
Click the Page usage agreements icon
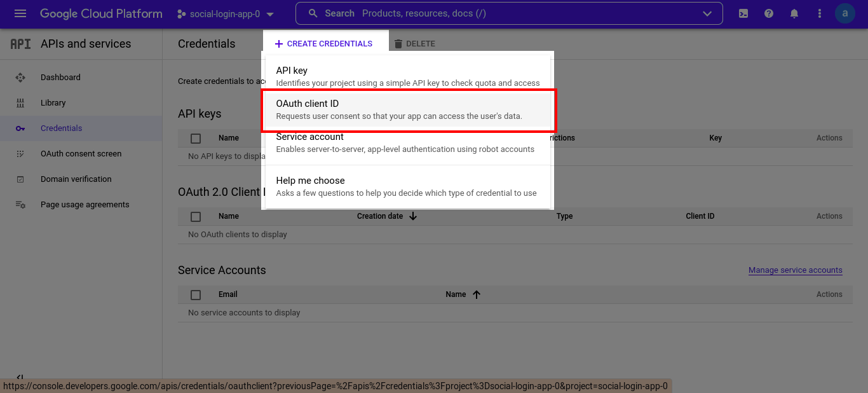click(x=20, y=205)
